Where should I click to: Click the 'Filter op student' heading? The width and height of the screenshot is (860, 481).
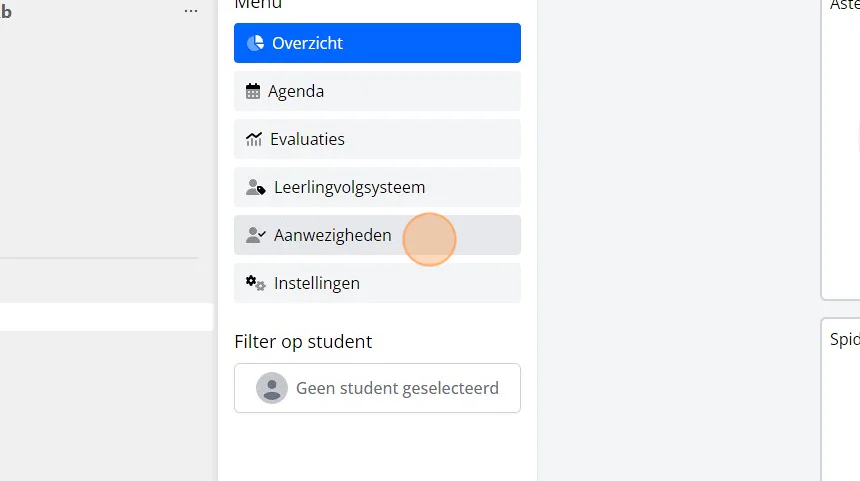[303, 342]
